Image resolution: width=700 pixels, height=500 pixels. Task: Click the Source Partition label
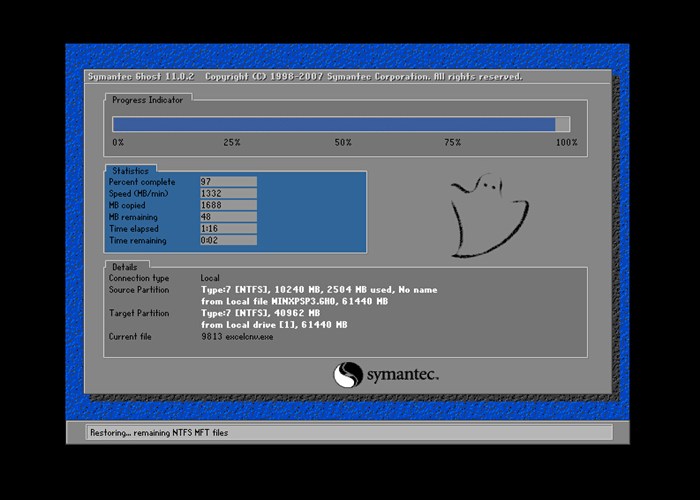[x=139, y=290]
